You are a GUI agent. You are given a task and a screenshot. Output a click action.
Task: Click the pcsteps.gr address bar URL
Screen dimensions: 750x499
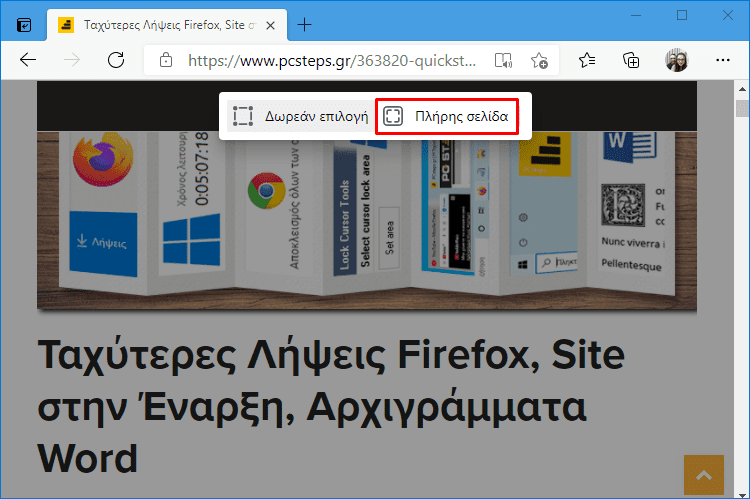[332, 61]
